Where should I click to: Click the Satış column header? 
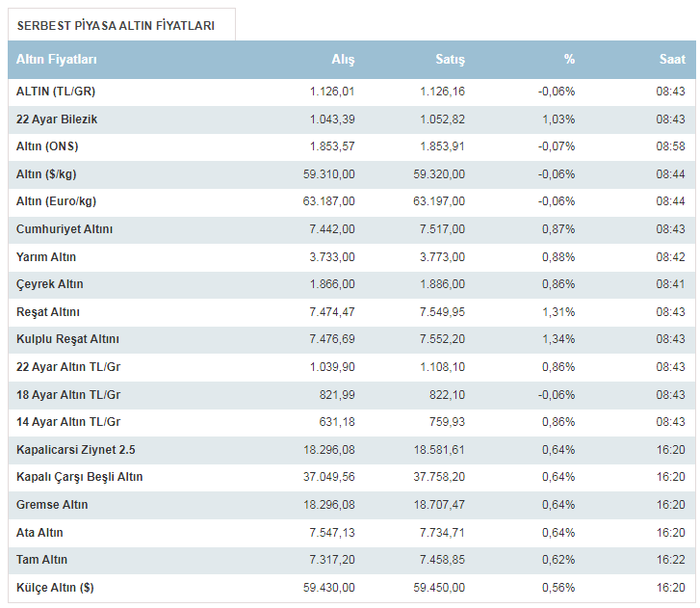[450, 60]
